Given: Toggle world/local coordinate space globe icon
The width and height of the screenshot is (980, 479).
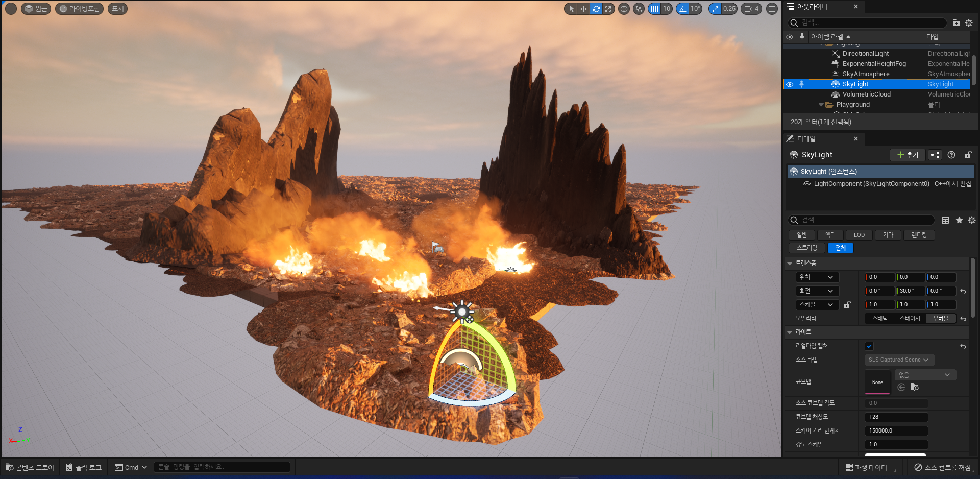Looking at the screenshot, I should [624, 9].
